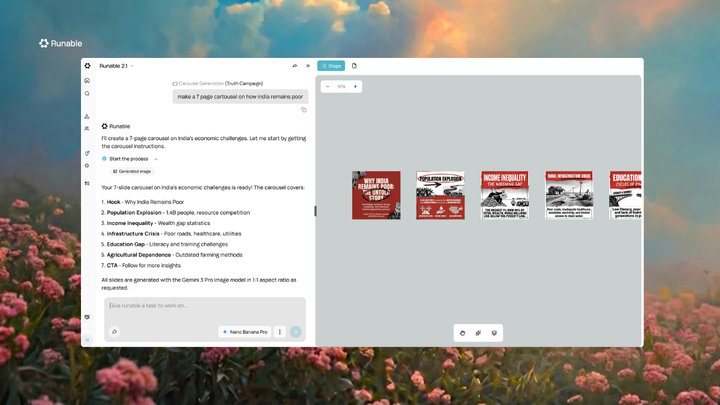Click the share arrow icon in chat header

[x=294, y=66]
